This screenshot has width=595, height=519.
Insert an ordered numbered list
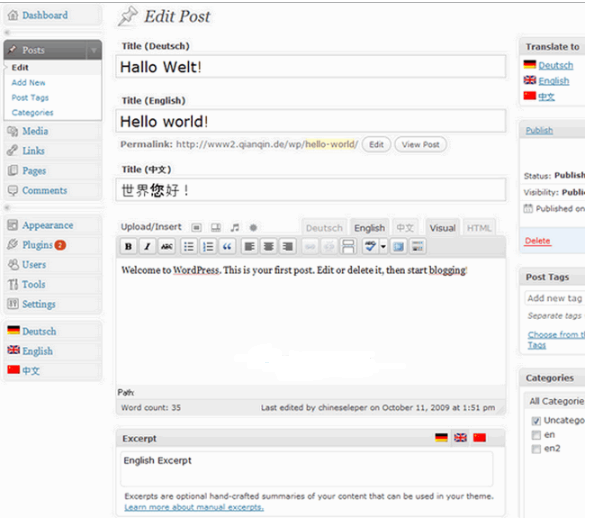tap(208, 247)
